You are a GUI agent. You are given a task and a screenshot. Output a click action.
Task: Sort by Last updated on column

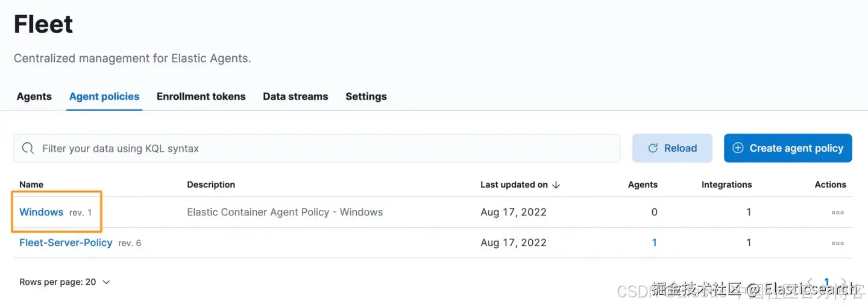[514, 185]
